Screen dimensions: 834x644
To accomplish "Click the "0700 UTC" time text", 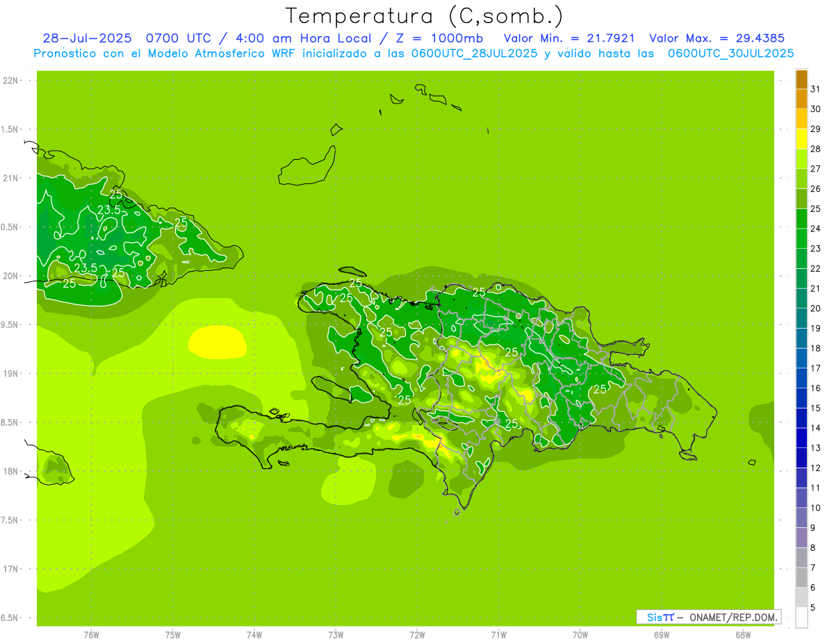I will tap(179, 38).
